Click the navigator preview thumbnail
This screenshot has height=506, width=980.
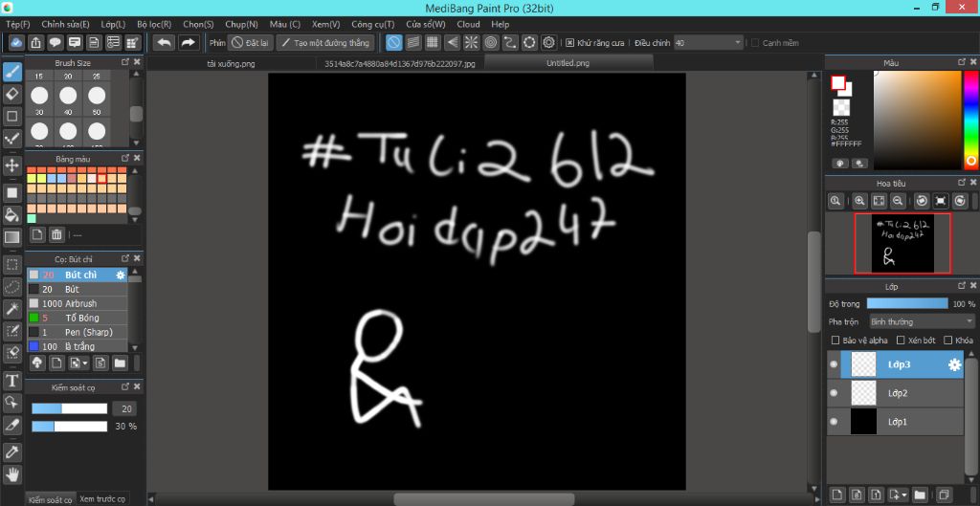click(x=902, y=244)
